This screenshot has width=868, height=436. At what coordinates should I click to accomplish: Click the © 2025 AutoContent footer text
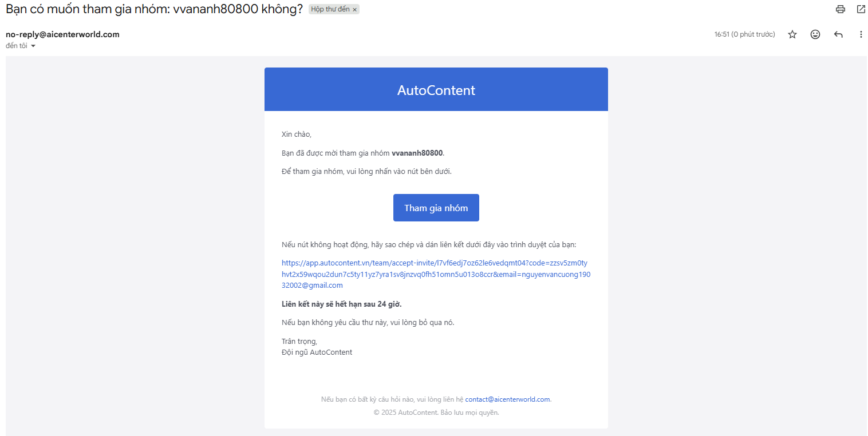tap(436, 413)
